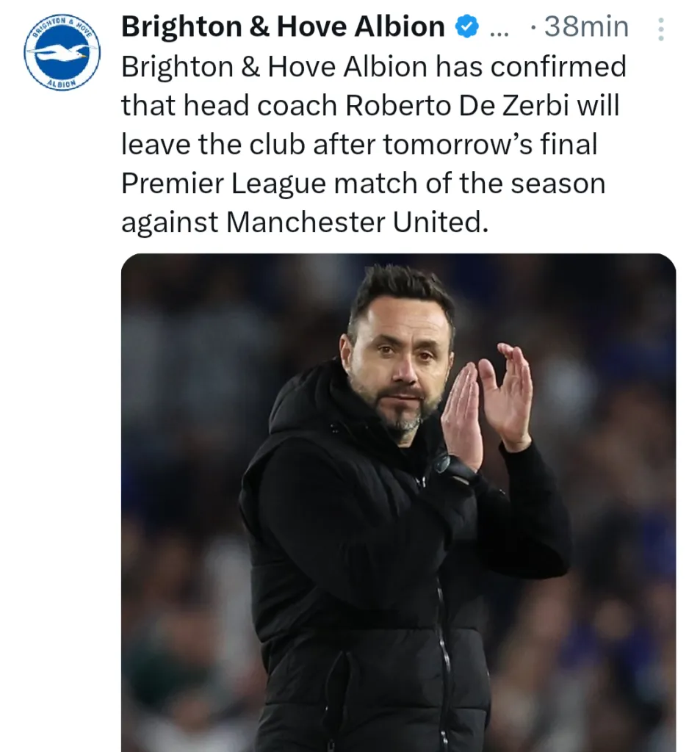This screenshot has height=752, width=700.
Task: Open the tweet via the 38min timestamp
Action: [585, 28]
